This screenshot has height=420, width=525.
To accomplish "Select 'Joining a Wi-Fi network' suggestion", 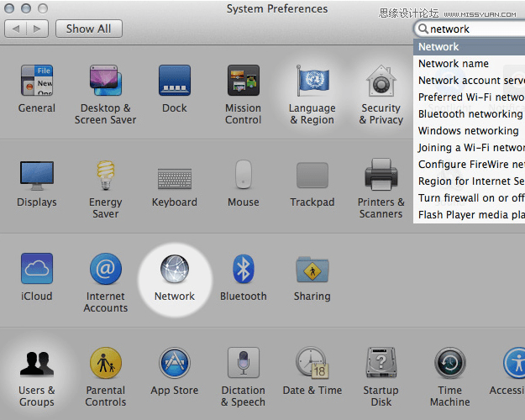I will pos(469,147).
